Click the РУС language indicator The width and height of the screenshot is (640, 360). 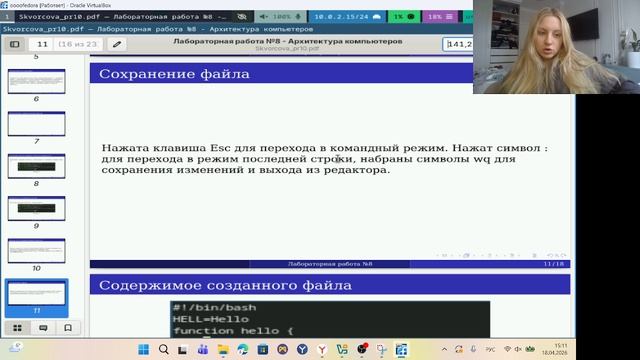point(490,349)
